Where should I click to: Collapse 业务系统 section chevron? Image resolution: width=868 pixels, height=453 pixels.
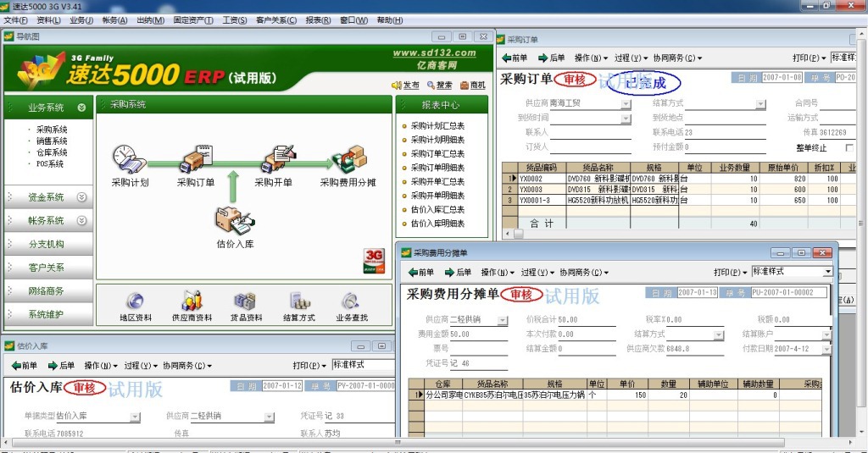click(82, 108)
